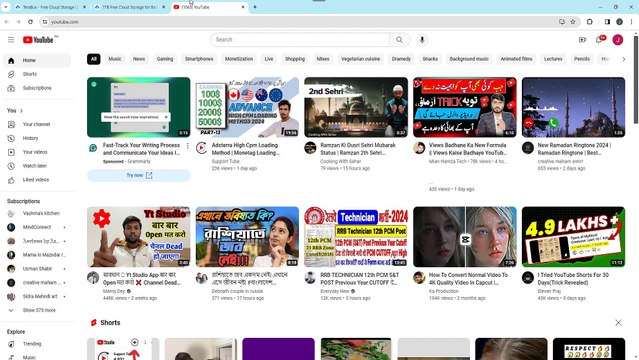Select the All filter chip
This screenshot has width=639, height=360.
tap(94, 59)
